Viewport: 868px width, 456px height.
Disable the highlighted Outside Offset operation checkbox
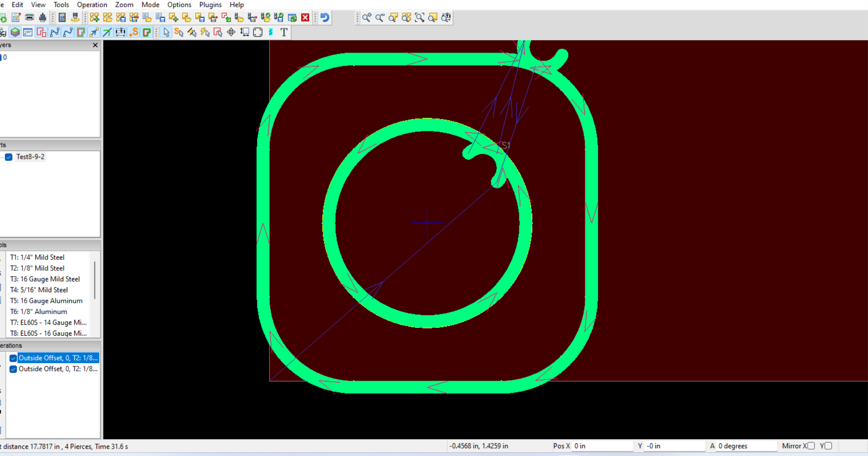tap(13, 358)
